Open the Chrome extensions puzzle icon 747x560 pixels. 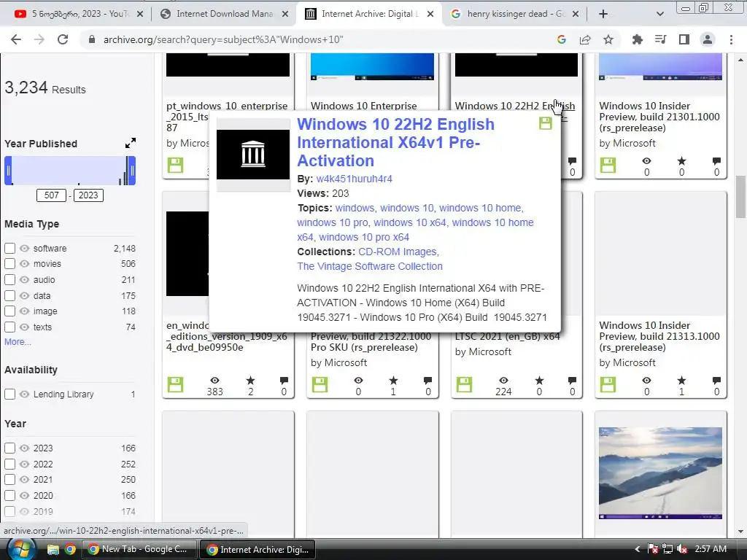click(x=637, y=39)
